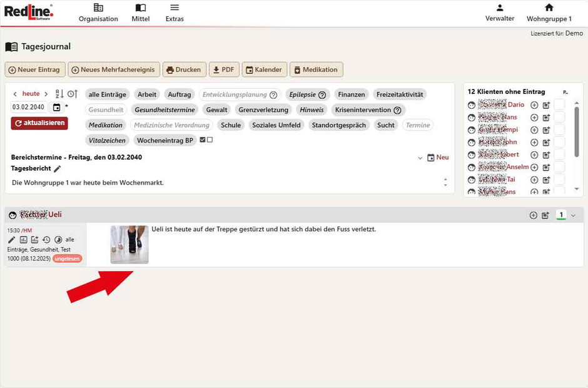Open the Verwalter user icon

click(x=500, y=8)
